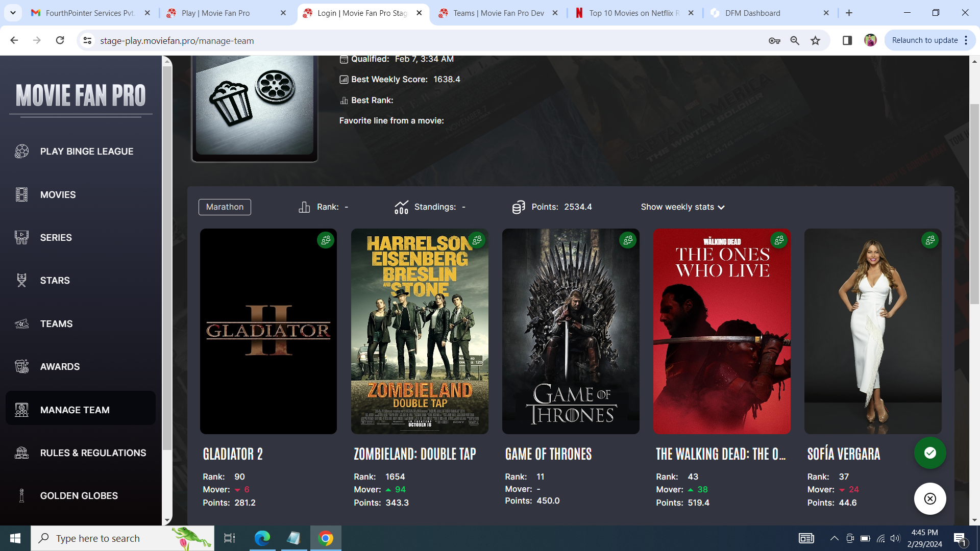The height and width of the screenshot is (551, 980).
Task: Click The Walking Dead: The O... title
Action: pos(721,454)
